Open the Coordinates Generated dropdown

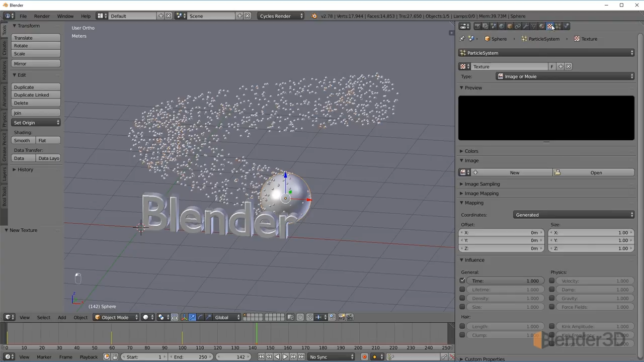tap(574, 215)
